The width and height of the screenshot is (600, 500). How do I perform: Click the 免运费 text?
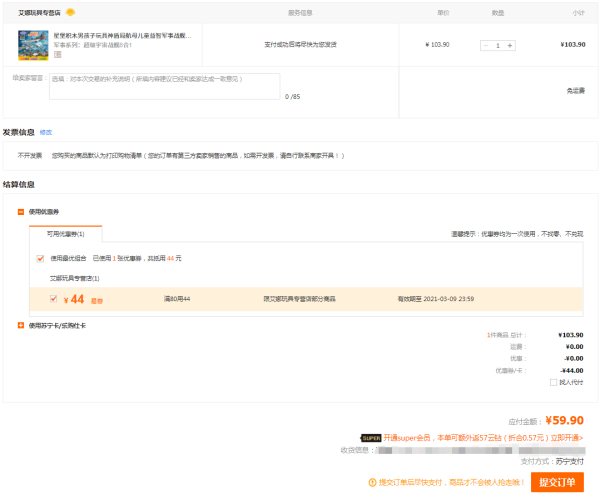[x=576, y=91]
